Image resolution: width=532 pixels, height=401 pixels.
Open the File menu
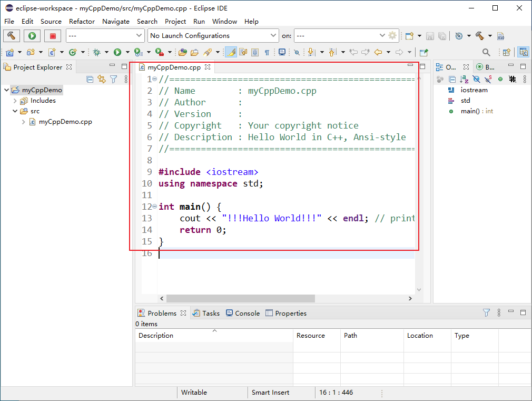click(9, 22)
